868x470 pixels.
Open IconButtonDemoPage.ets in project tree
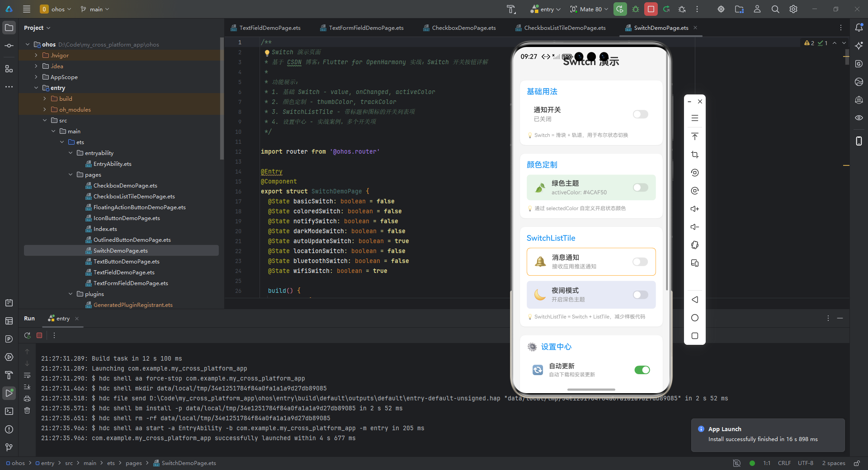pos(126,218)
